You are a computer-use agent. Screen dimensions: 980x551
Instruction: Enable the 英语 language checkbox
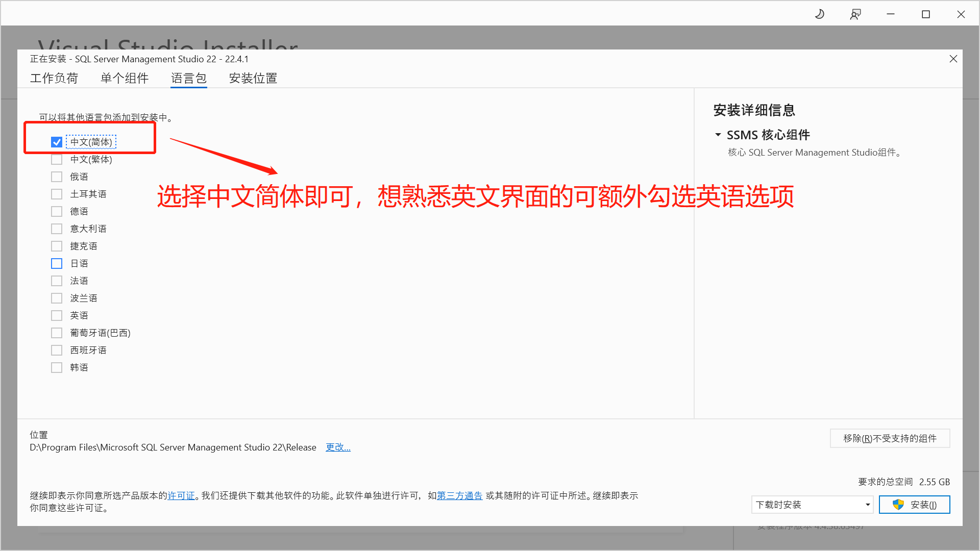57,315
